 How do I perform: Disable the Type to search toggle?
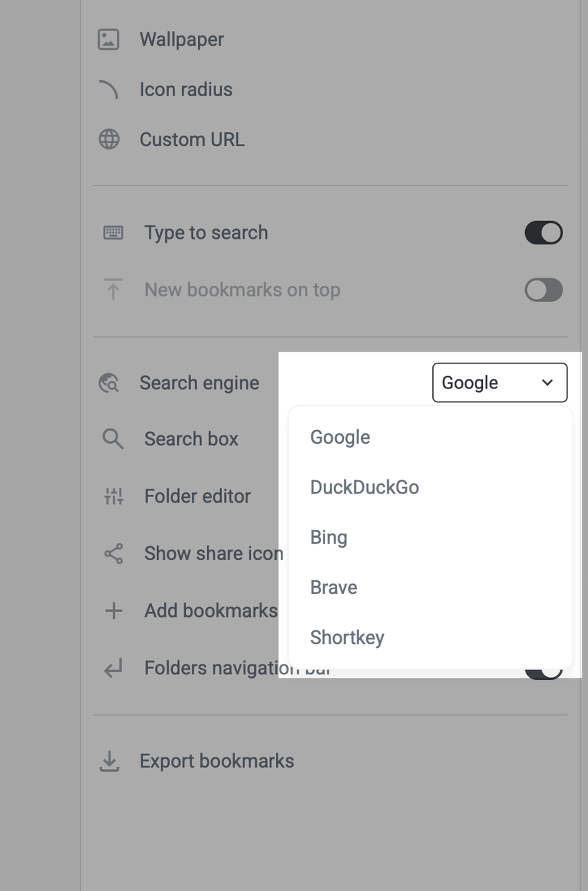(x=543, y=233)
